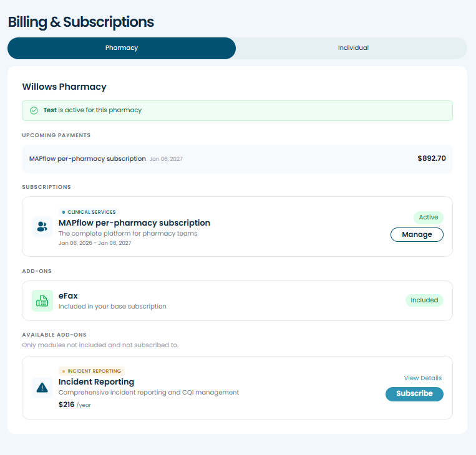Click the Willows Pharmacy heading
The image size is (476, 455).
point(64,87)
